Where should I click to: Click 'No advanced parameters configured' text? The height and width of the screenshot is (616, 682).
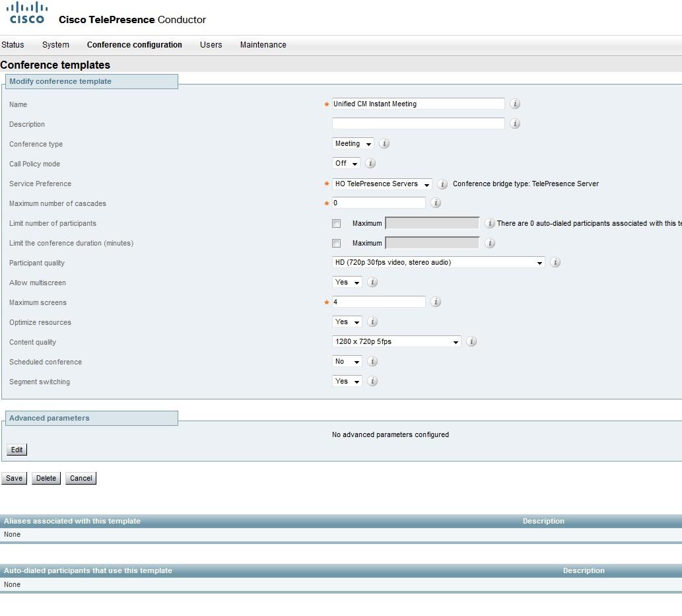click(390, 434)
